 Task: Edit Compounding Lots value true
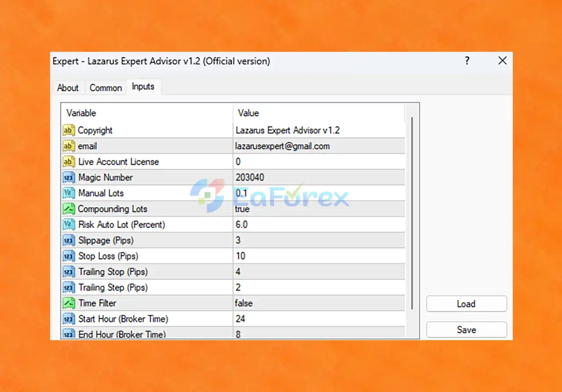click(319, 209)
